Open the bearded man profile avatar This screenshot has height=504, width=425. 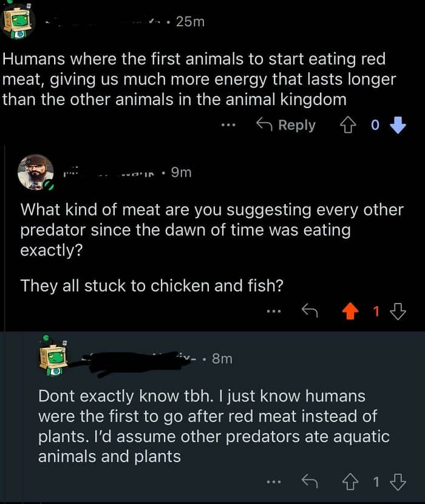click(x=35, y=172)
